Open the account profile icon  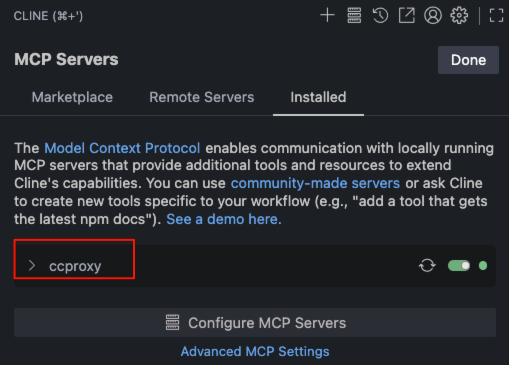click(433, 15)
